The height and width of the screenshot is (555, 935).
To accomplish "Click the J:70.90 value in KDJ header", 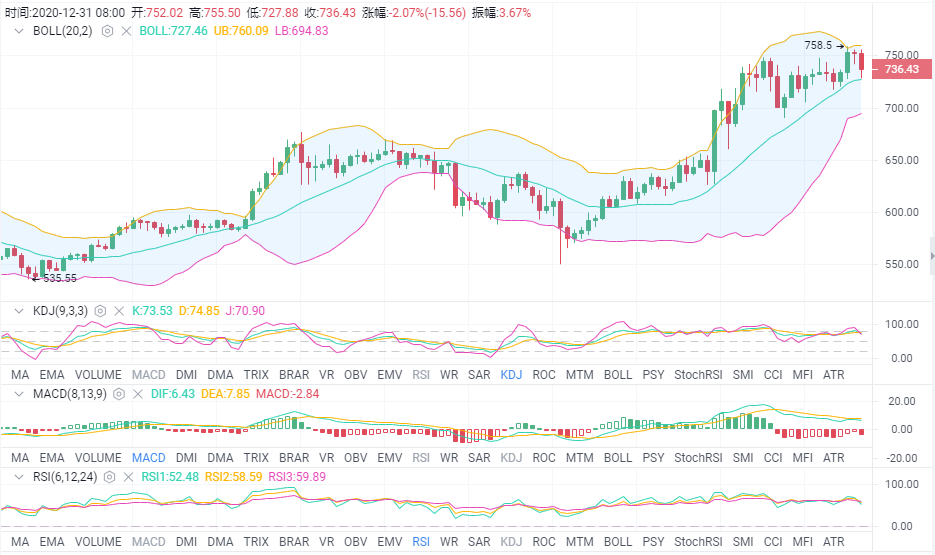I will point(245,311).
